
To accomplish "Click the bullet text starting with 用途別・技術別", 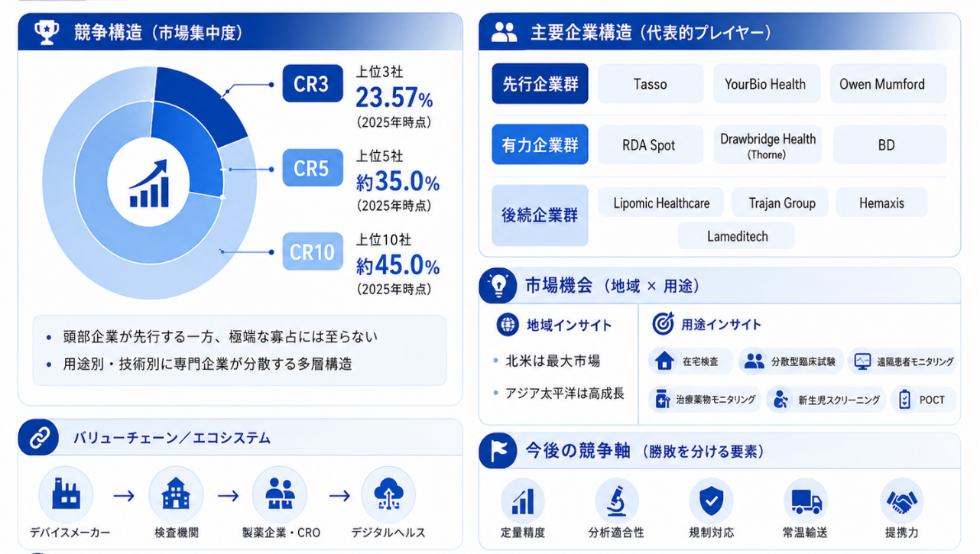I will point(208,364).
